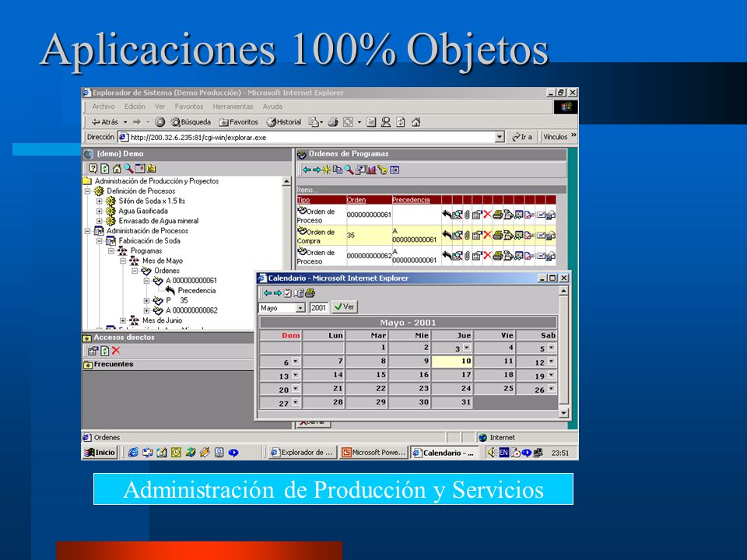Screen dimensions: 747x560
Task: Switch to the Microsoft PowerPoint taskbar button
Action: click(x=374, y=453)
